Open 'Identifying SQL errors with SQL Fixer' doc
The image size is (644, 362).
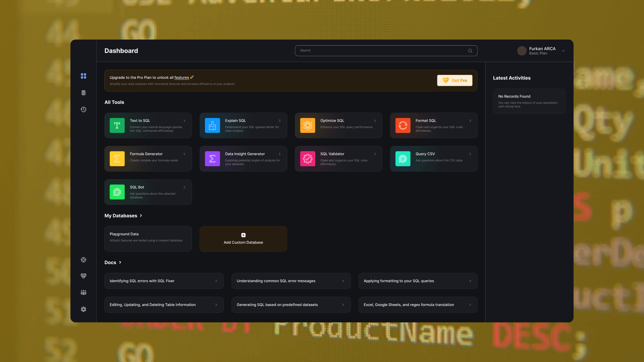164,281
